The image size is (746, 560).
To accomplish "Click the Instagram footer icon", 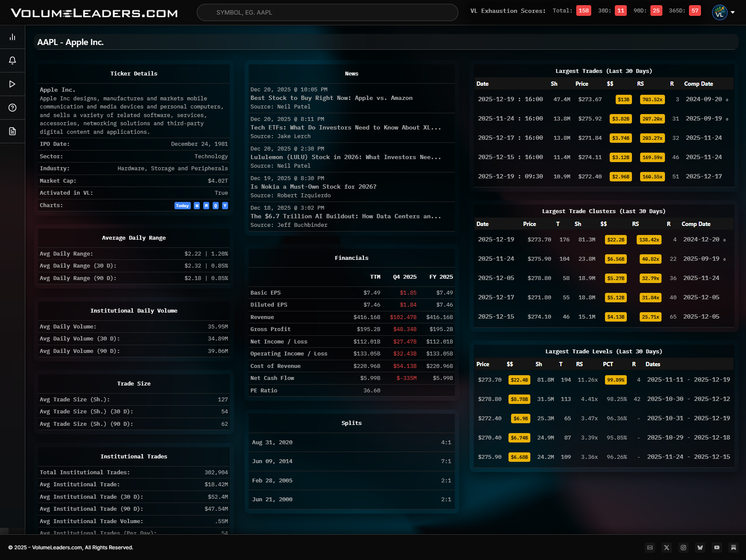I will 683,548.
